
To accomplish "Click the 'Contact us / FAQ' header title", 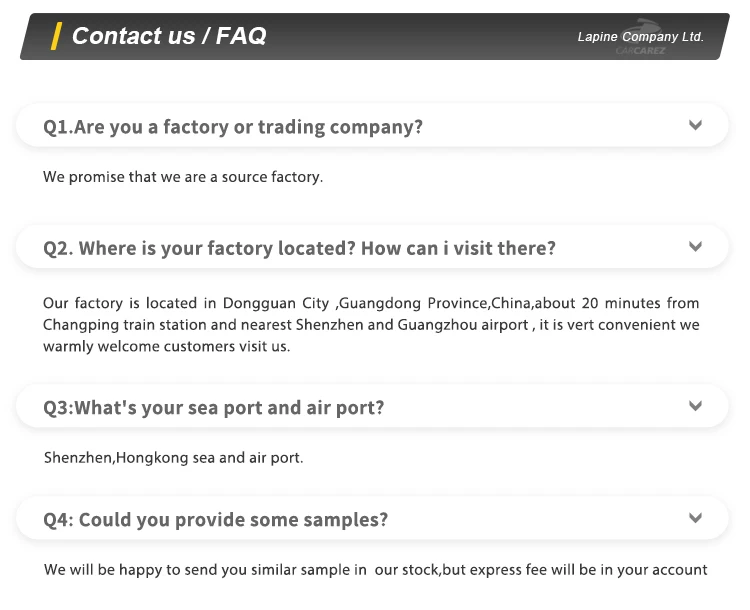I will tap(169, 36).
